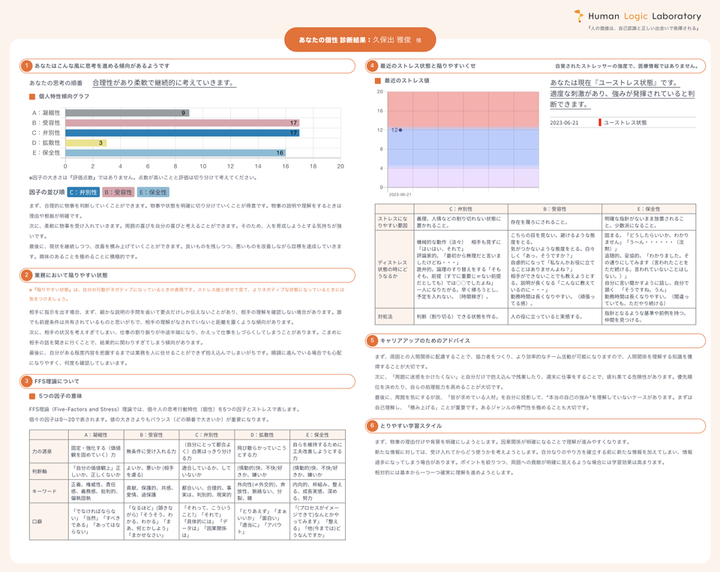Click the red marker beside ユーストレス状態

point(600,123)
